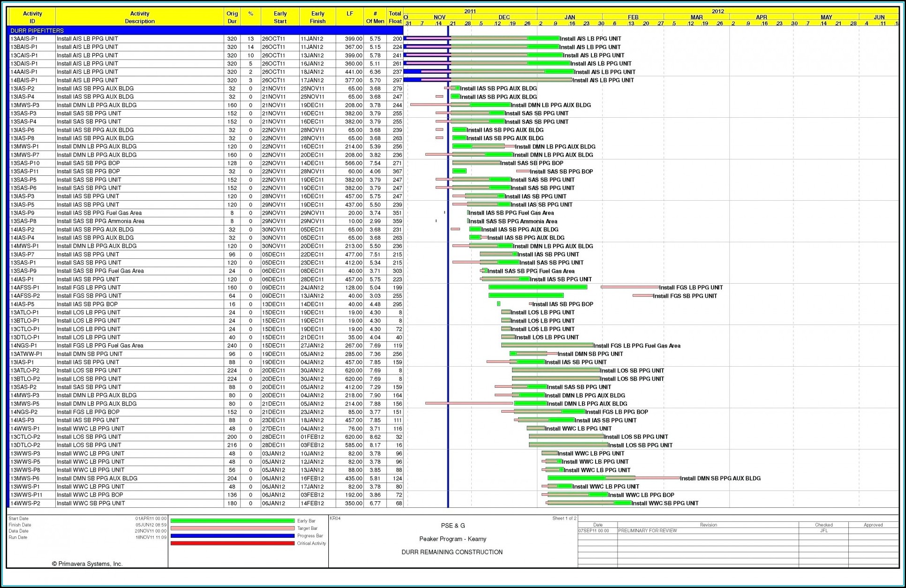Click the 2012 year header in timescale
This screenshot has width=906, height=588.
(717, 11)
